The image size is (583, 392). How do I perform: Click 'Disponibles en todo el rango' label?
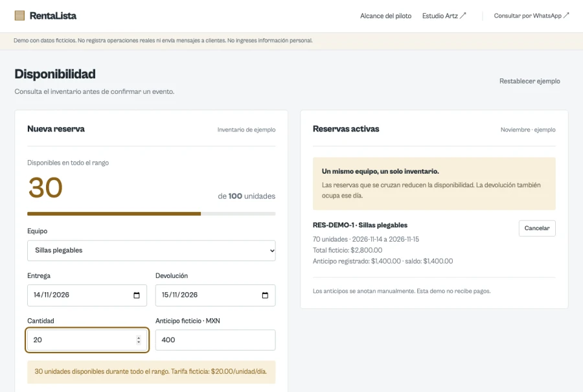pyautogui.click(x=68, y=163)
